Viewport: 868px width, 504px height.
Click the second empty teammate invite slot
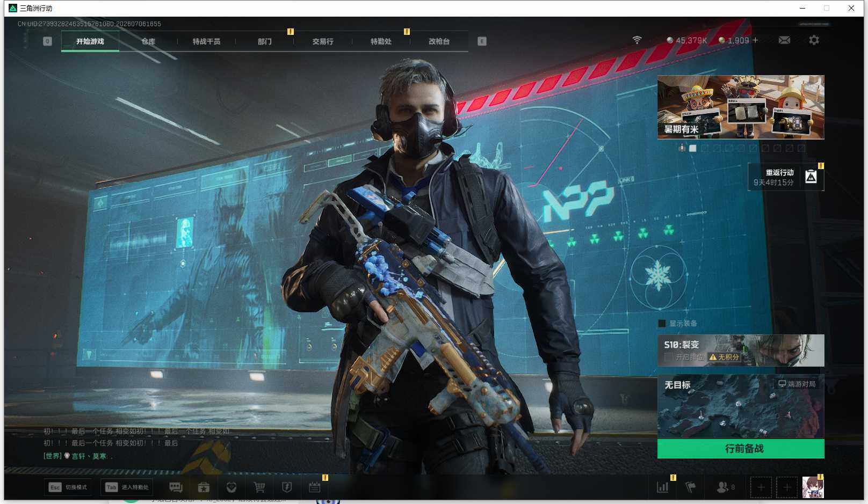click(787, 487)
